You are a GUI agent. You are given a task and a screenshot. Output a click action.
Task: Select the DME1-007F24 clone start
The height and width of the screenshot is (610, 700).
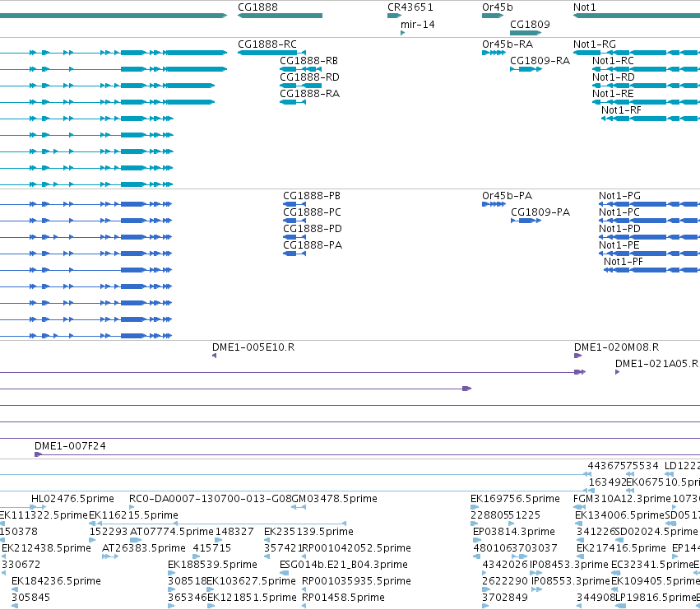(x=38, y=454)
